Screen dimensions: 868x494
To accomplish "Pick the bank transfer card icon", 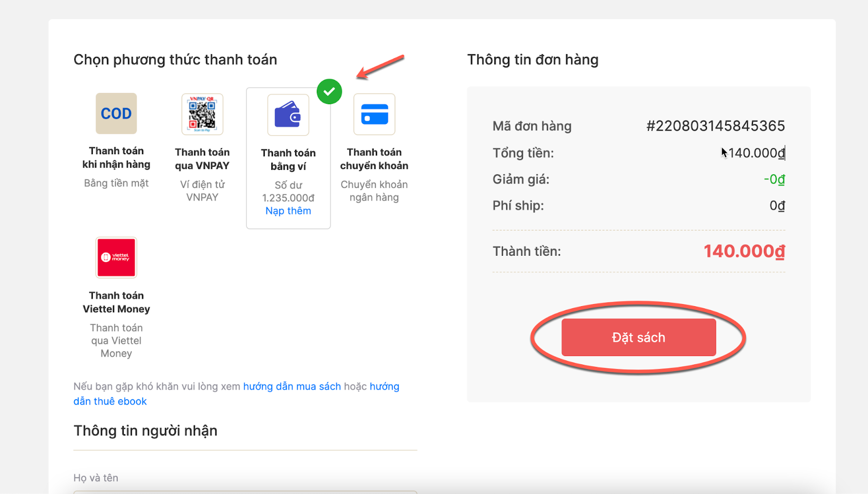I will (x=374, y=114).
